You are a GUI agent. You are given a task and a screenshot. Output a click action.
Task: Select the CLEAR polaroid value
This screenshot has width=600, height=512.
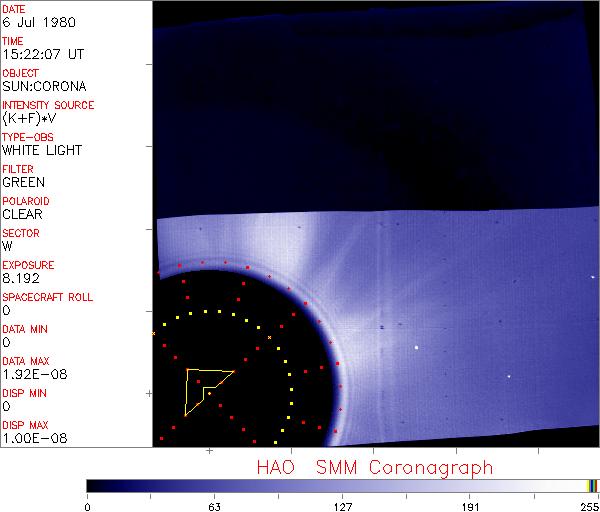pyautogui.click(x=23, y=214)
